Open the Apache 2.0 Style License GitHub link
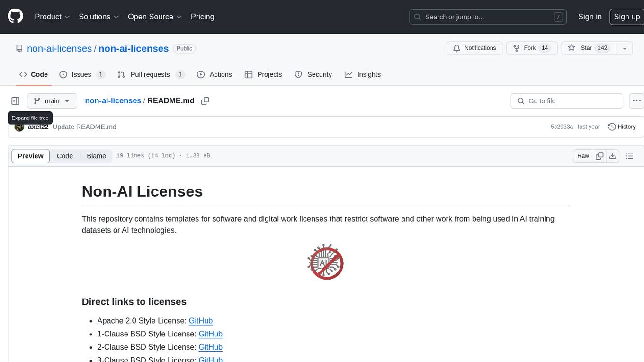 pyautogui.click(x=201, y=321)
